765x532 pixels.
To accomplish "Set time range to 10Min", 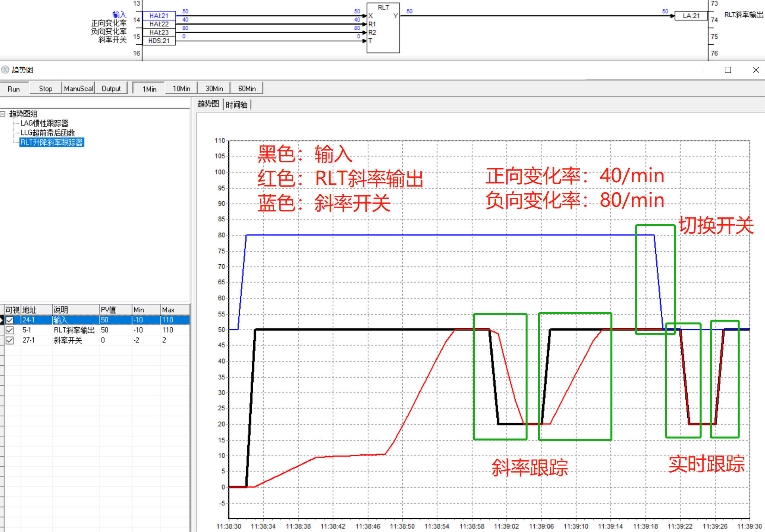I will pos(181,89).
